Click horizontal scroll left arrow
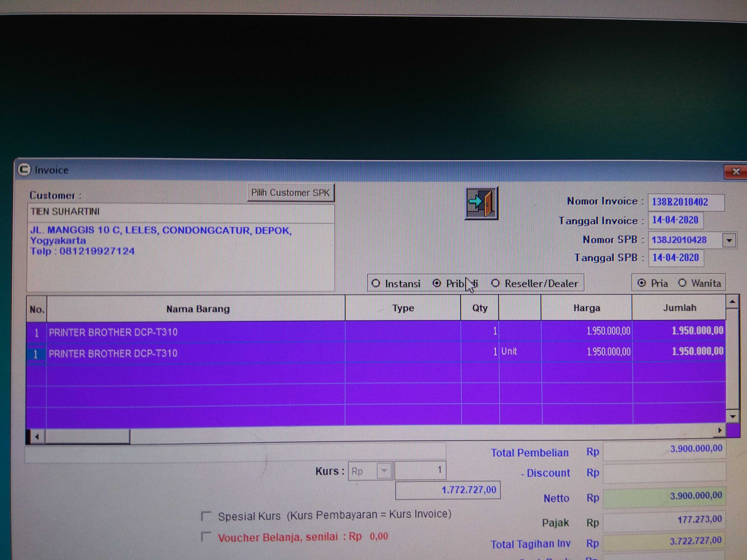Viewport: 747px width, 560px height. [x=37, y=437]
